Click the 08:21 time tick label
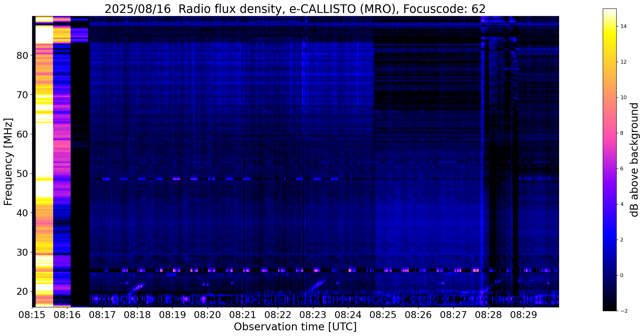644x336 pixels. [243, 314]
